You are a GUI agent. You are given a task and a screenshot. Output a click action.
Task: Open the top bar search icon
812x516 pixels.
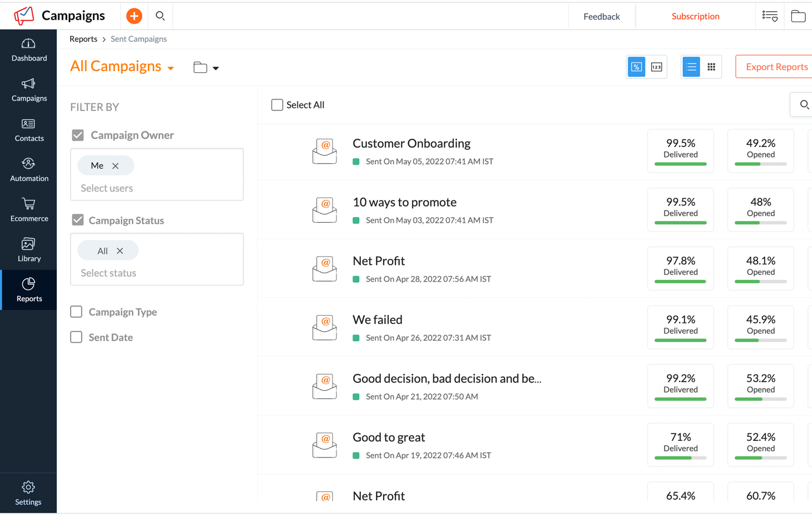click(160, 16)
